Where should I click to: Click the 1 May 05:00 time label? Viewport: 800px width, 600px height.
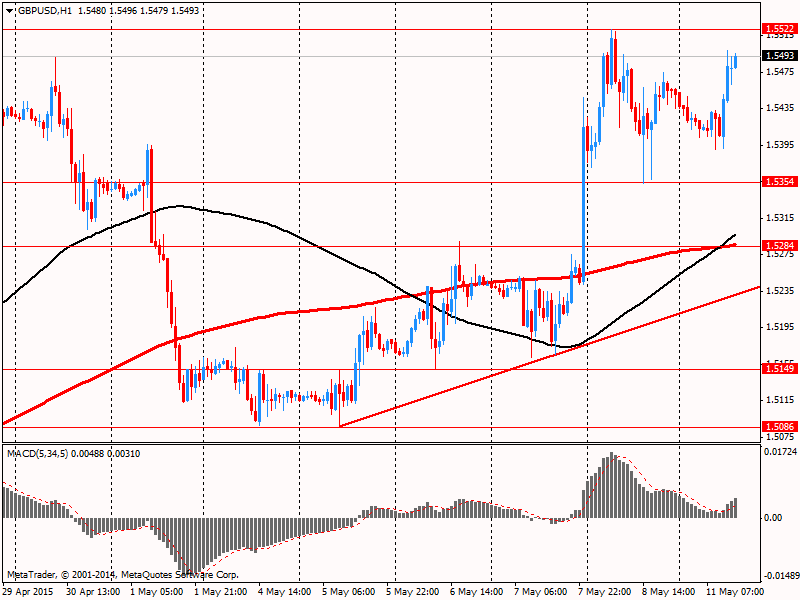pyautogui.click(x=157, y=592)
